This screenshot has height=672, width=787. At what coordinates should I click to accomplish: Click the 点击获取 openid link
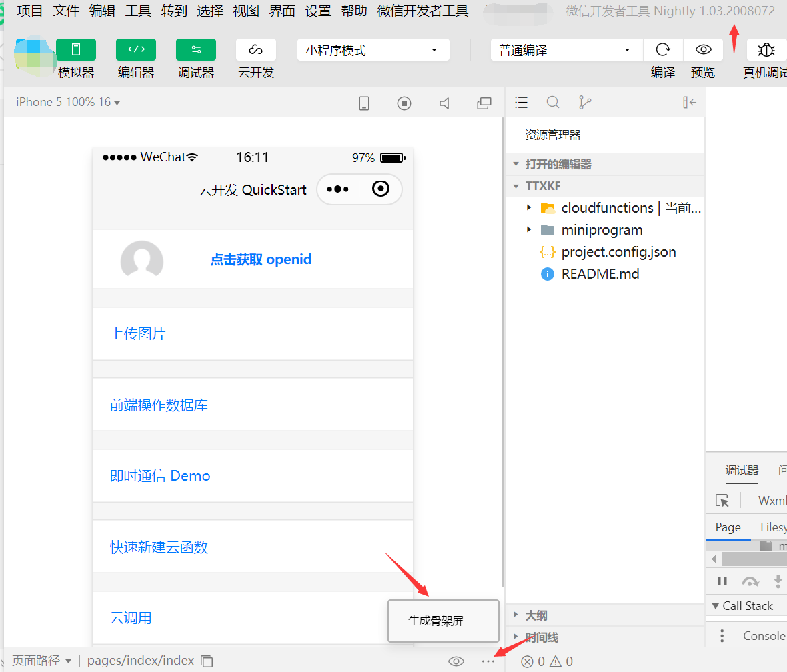point(261,259)
